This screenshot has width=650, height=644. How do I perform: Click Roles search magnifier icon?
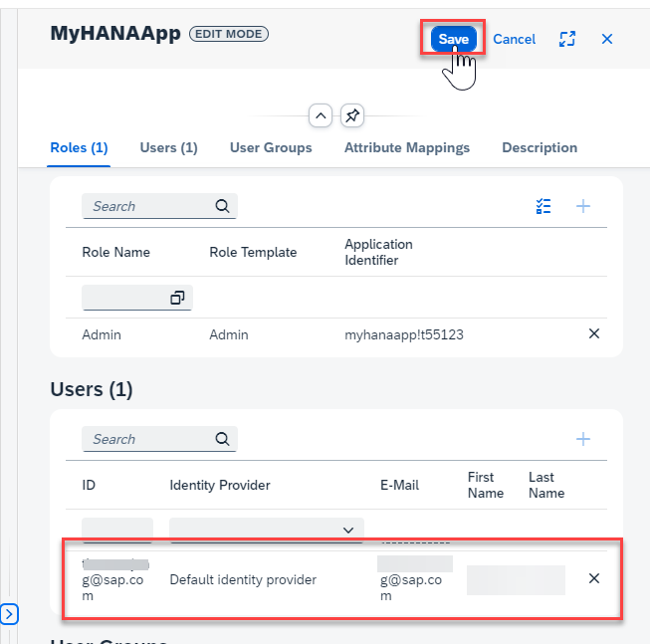pyautogui.click(x=223, y=206)
